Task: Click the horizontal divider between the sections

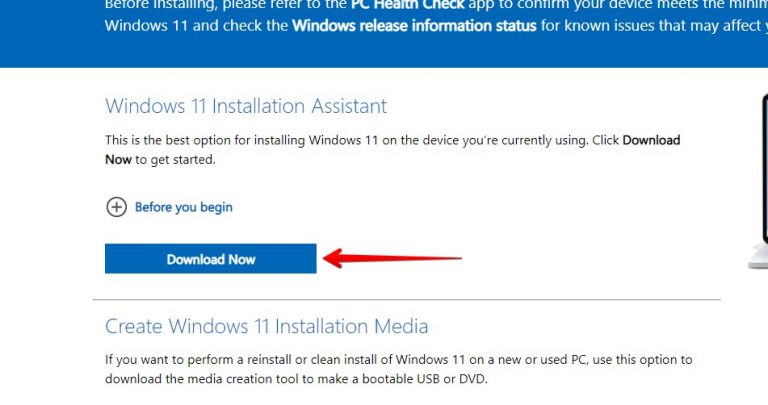Action: (x=407, y=299)
